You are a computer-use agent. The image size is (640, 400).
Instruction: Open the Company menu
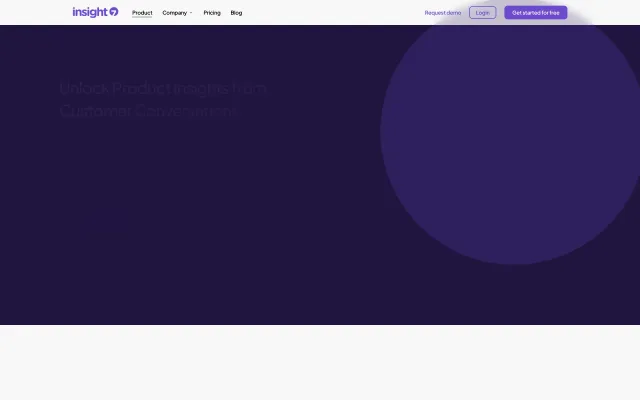tap(174, 13)
